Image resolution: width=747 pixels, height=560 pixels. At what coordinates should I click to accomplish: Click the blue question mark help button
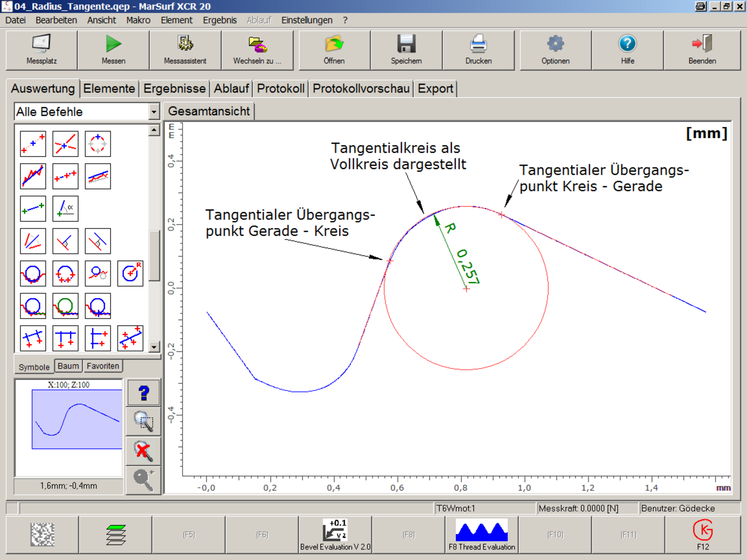[x=144, y=393]
